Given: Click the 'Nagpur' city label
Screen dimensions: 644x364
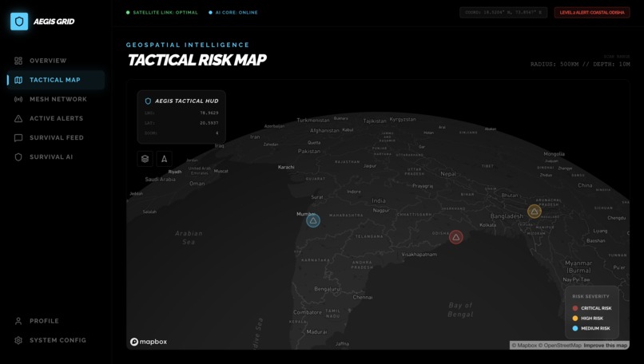Looking at the screenshot, I should point(381,210).
